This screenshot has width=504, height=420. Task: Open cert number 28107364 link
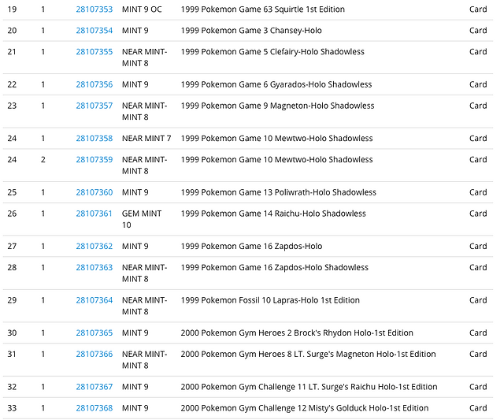click(94, 301)
